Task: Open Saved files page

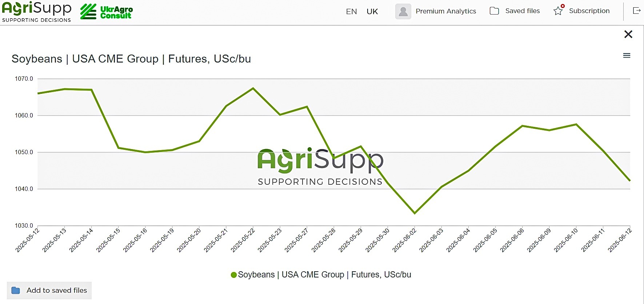Action: [x=523, y=11]
